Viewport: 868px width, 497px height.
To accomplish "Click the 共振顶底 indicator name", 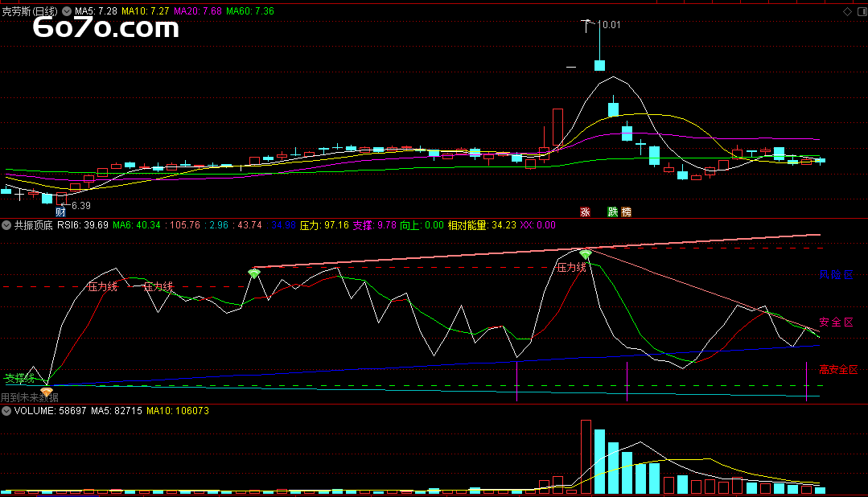I will (33, 225).
